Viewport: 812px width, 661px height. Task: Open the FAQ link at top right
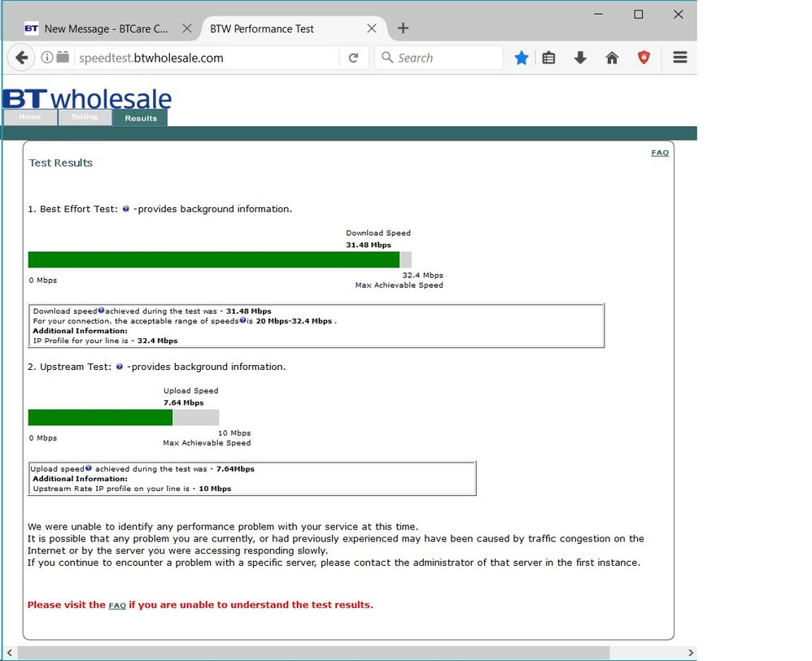point(660,153)
